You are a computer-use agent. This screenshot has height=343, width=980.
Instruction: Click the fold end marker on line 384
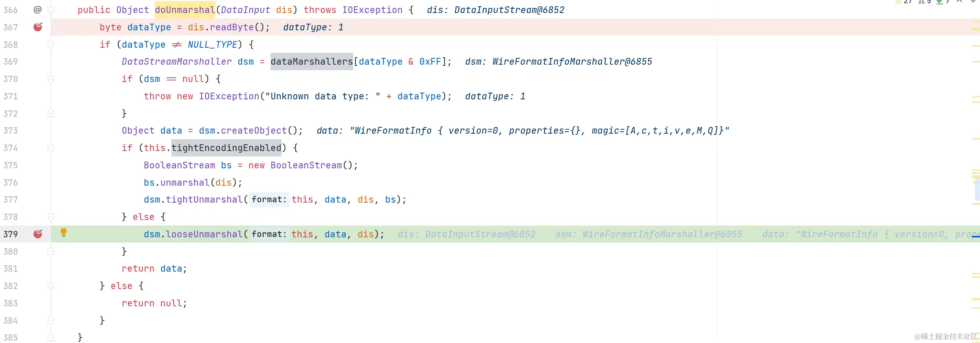tap(51, 321)
